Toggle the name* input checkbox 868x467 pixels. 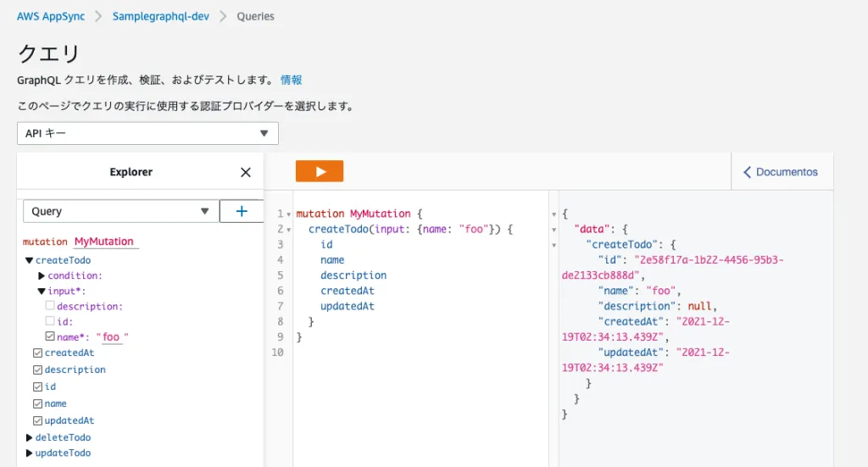[50, 336]
